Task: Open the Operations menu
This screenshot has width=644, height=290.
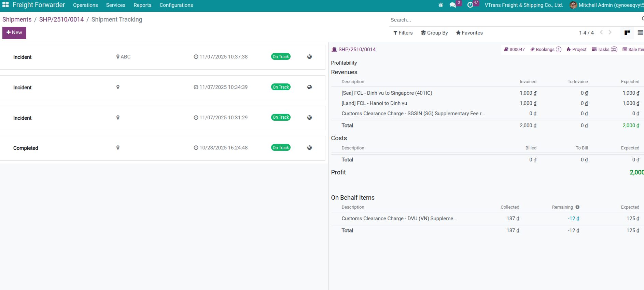Action: point(85,5)
